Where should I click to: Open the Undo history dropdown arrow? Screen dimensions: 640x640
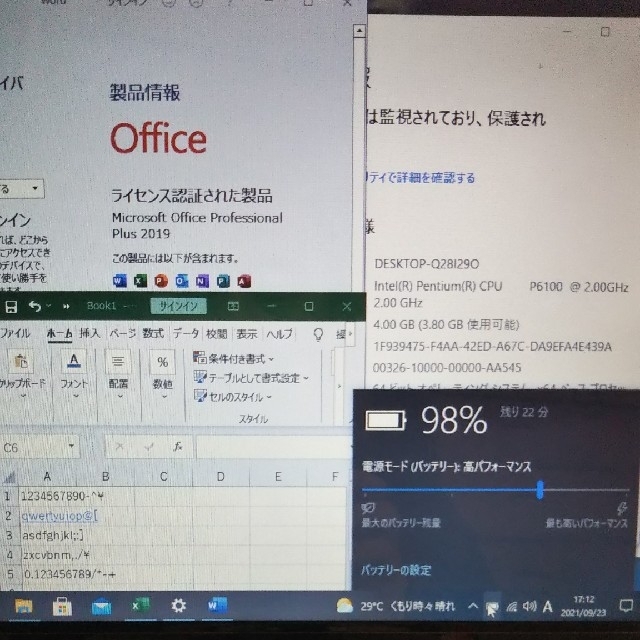coord(49,306)
